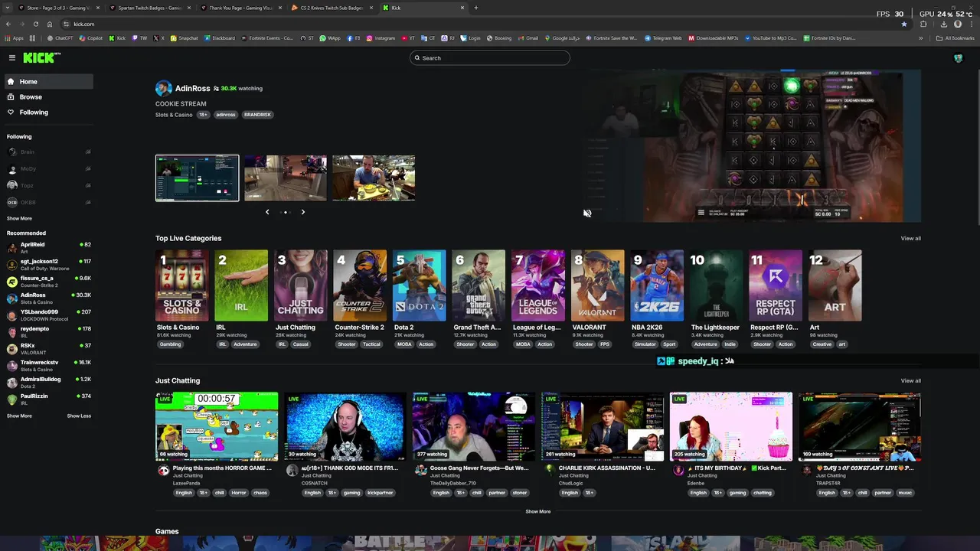The height and width of the screenshot is (551, 980).
Task: Open the Telegram Web bookmark
Action: (663, 37)
